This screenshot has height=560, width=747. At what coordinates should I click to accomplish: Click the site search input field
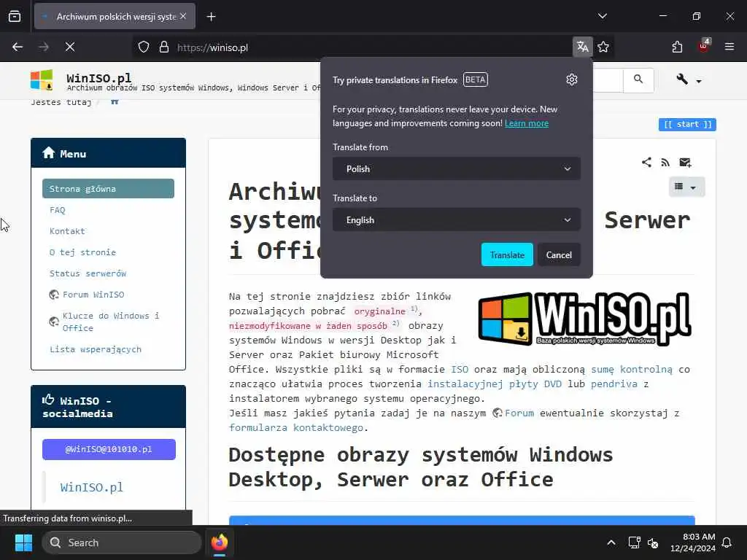click(608, 80)
